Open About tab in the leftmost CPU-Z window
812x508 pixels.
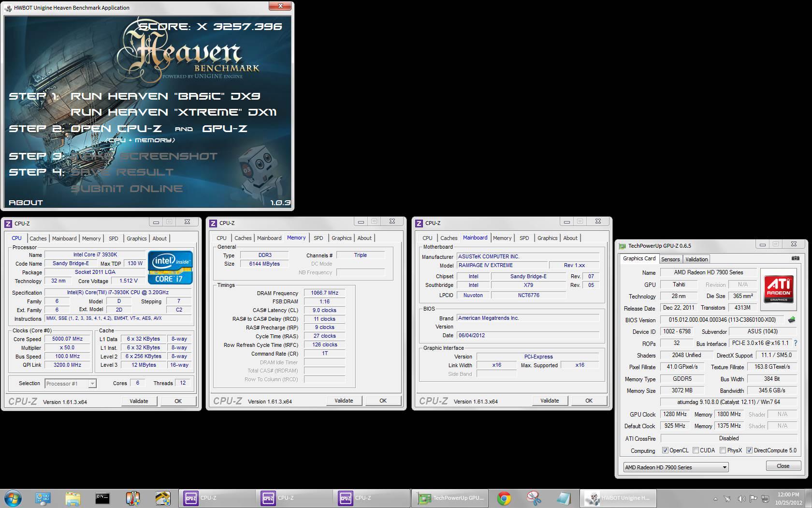[159, 239]
